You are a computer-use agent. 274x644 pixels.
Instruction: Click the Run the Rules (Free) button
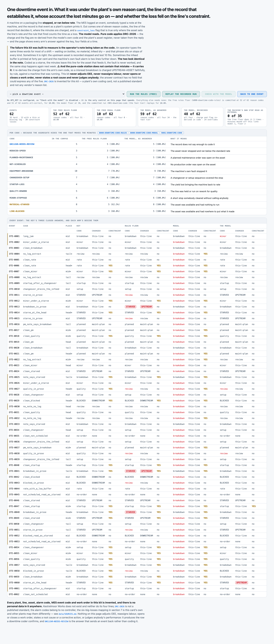tap(143, 94)
